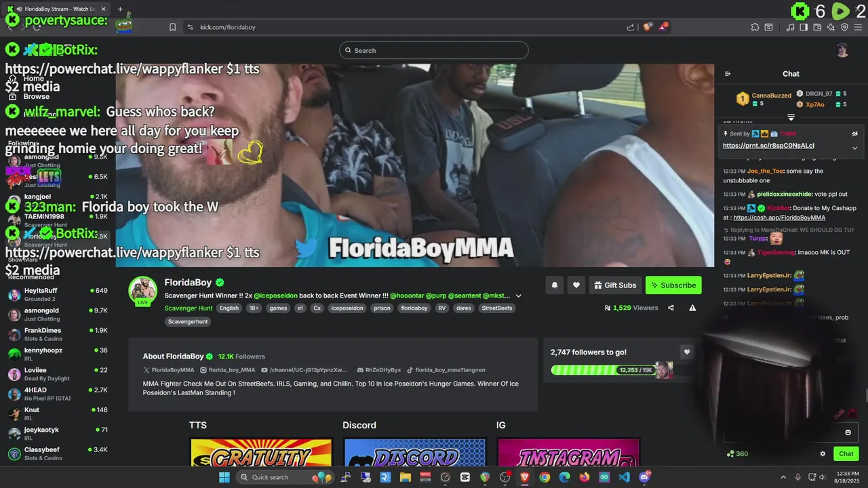Open the Brave hamburger main menu

point(858,27)
